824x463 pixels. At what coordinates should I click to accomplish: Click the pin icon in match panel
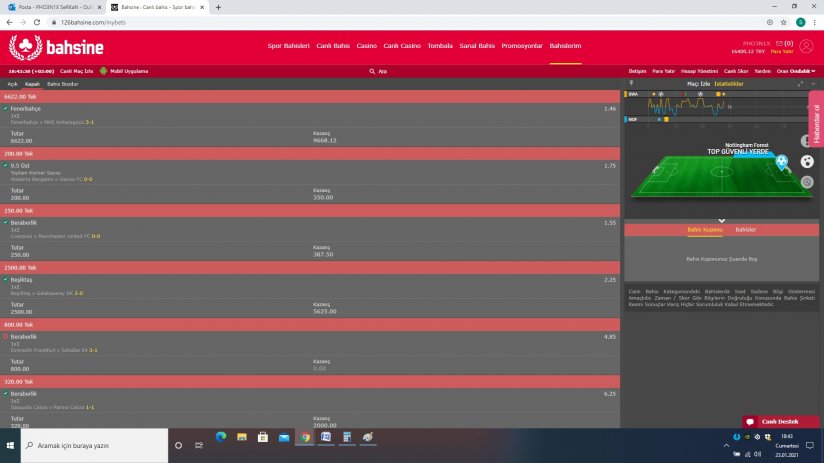pyautogui.click(x=631, y=83)
